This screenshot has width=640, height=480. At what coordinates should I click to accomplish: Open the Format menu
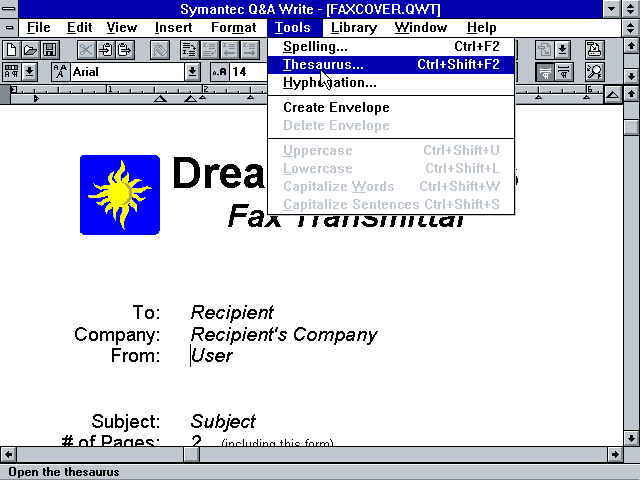tap(233, 27)
